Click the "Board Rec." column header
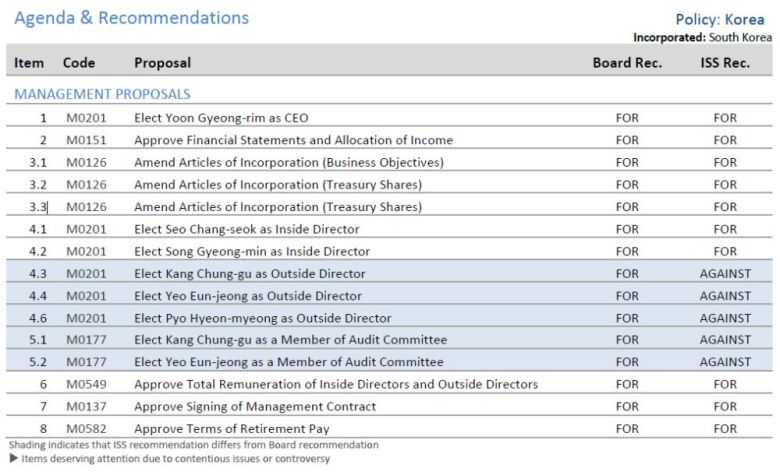The width and height of the screenshot is (780, 472). (x=627, y=62)
